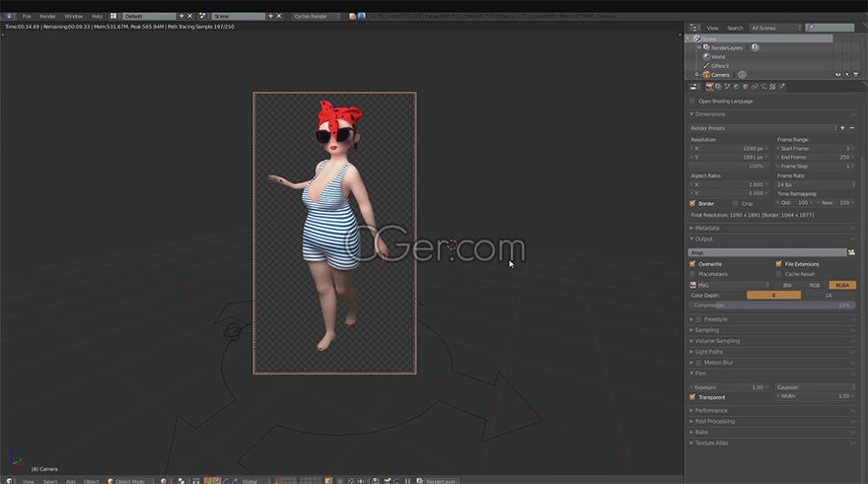Expand the Metadata panel
The image size is (868, 484).
(707, 228)
